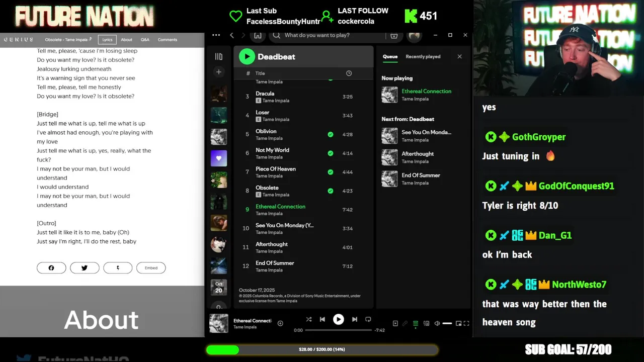Open the Spotify Home button
The width and height of the screenshot is (644, 362).
(258, 35)
